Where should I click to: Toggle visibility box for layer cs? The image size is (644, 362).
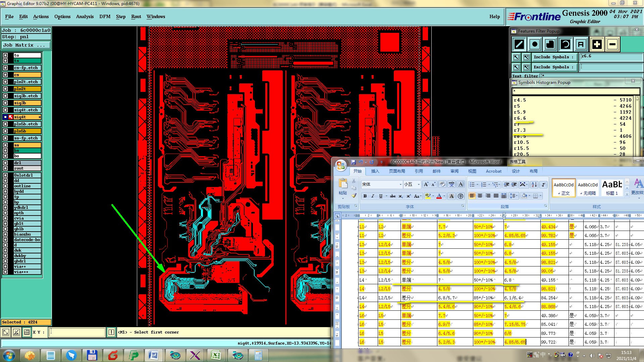click(5, 75)
